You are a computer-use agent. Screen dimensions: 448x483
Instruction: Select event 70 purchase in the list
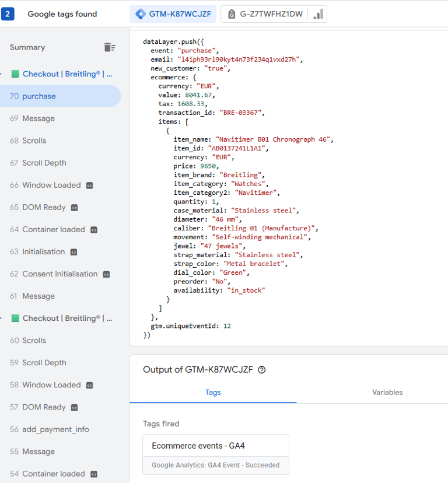[39, 96]
